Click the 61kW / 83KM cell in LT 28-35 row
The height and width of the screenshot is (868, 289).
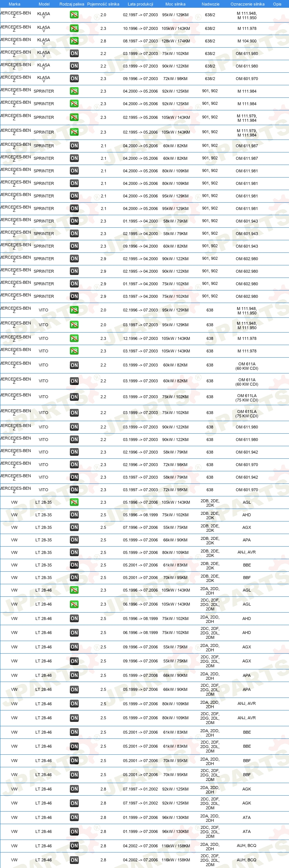pos(176,565)
